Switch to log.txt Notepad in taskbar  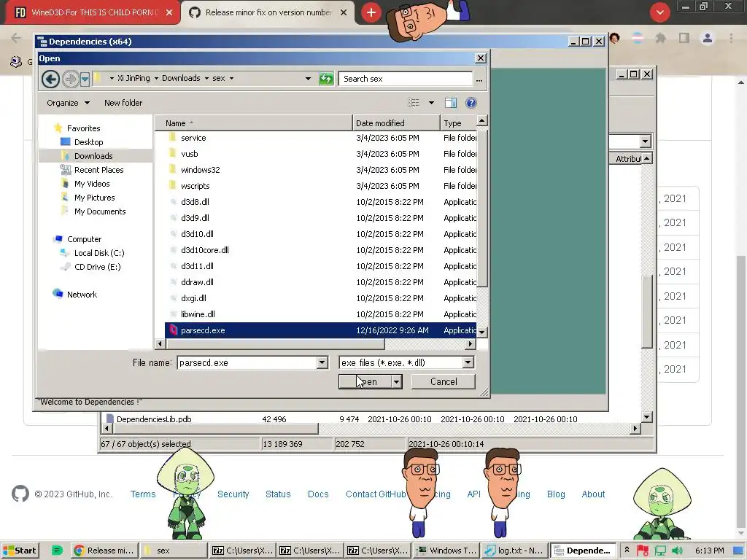tap(514, 551)
